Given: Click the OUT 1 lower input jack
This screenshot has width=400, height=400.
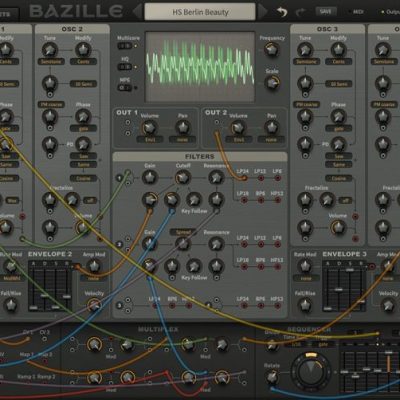Looking at the screenshot, I should click(x=128, y=133).
